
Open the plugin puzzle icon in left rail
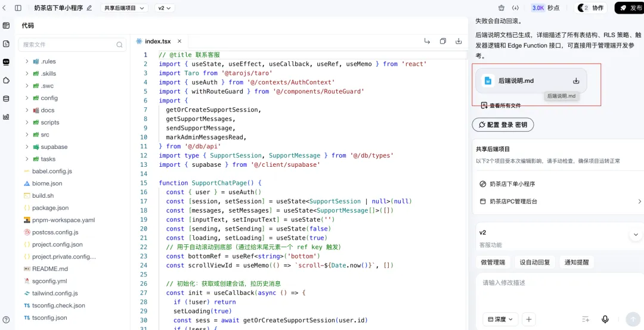[x=6, y=80]
